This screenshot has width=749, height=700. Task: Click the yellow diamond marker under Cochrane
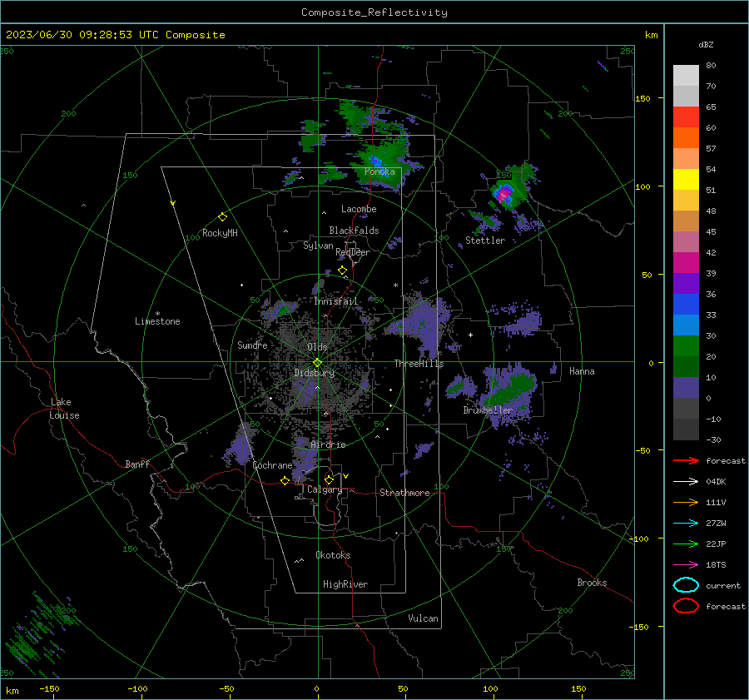pyautogui.click(x=285, y=481)
